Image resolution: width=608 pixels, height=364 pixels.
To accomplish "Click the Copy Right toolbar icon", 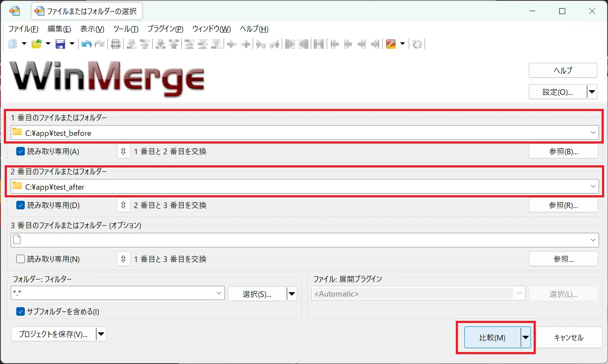I will (232, 44).
